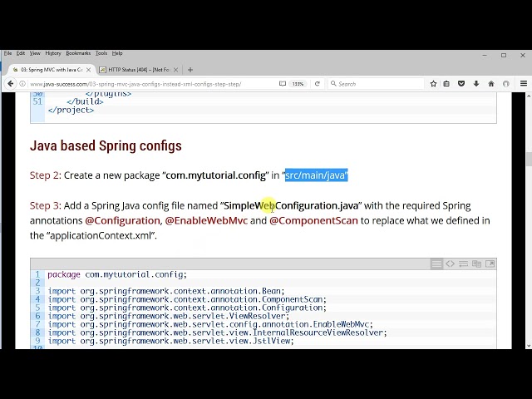The image size is (532, 399).
Task: Show bookmarks library clipboard icon
Action: (446, 83)
